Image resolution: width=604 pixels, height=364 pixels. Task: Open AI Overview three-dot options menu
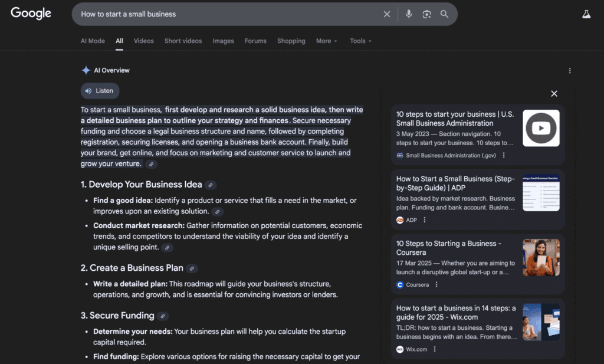coord(570,71)
